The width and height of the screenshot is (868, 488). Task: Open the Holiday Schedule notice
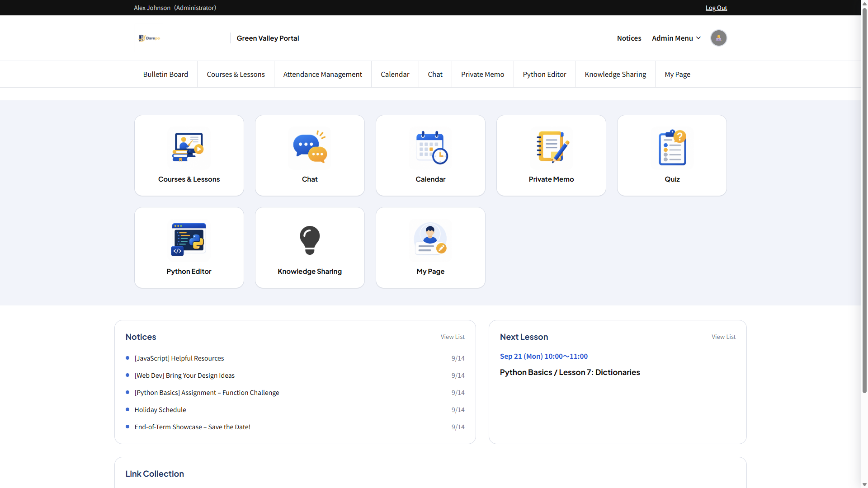tap(160, 410)
